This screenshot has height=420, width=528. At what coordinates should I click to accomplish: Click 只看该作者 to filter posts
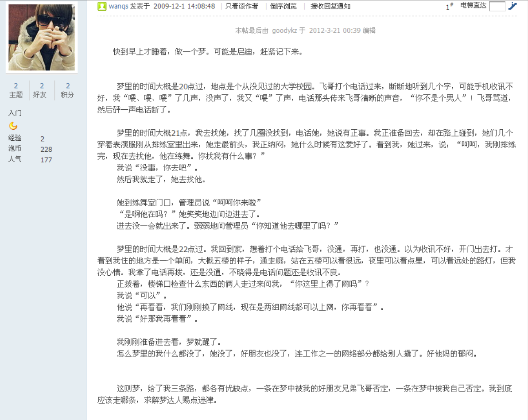click(241, 6)
